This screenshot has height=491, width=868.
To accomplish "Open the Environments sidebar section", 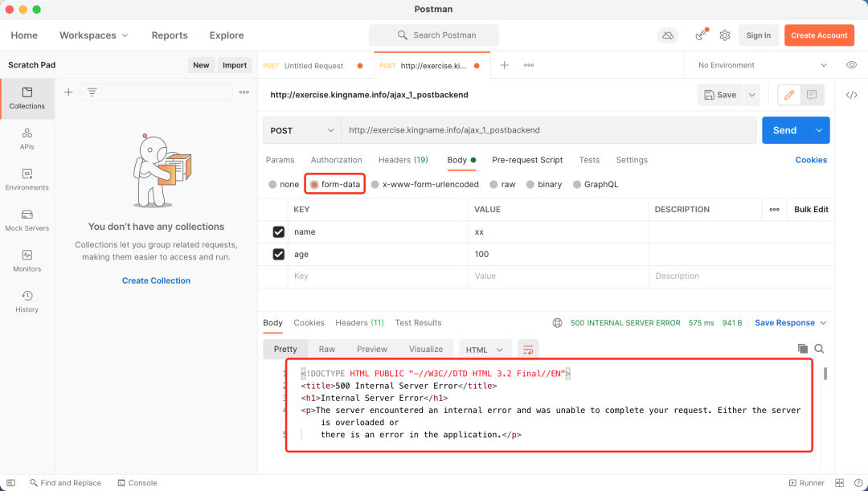I will 27,179.
